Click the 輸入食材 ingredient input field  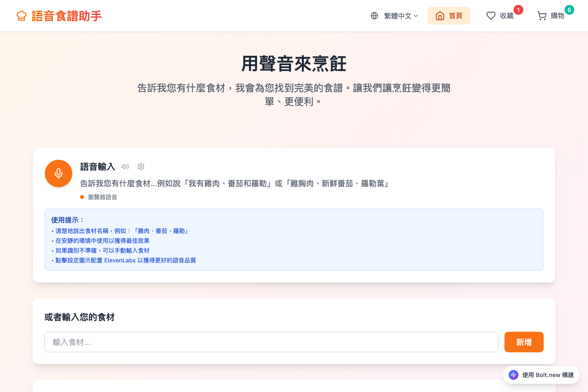click(271, 342)
